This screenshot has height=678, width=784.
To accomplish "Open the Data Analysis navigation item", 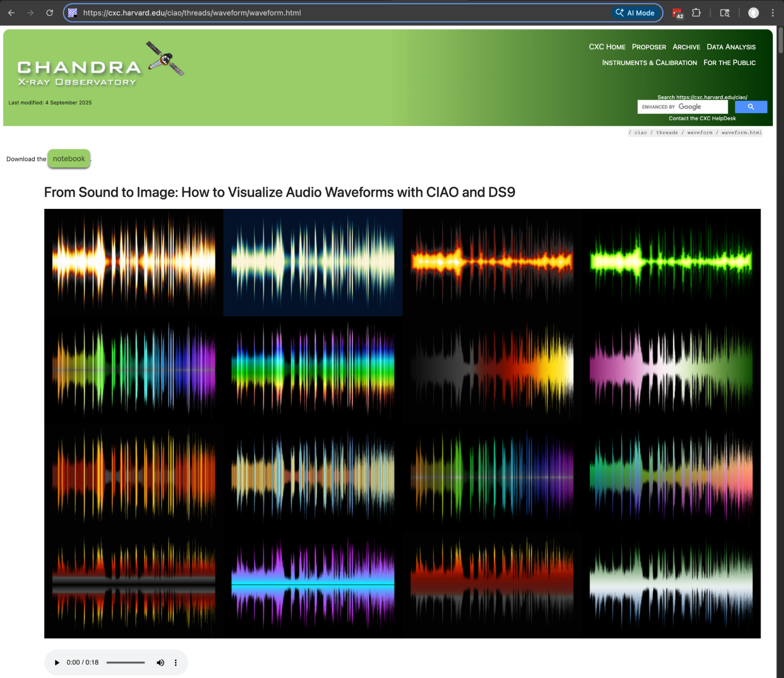I will coord(731,47).
